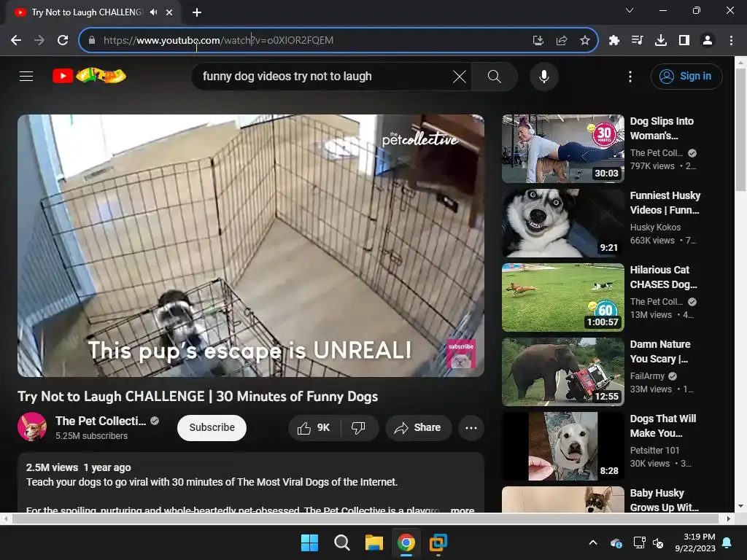The height and width of the screenshot is (560, 747).
Task: Click the scroll down arrow on vertical scrollbar
Action: click(x=741, y=506)
